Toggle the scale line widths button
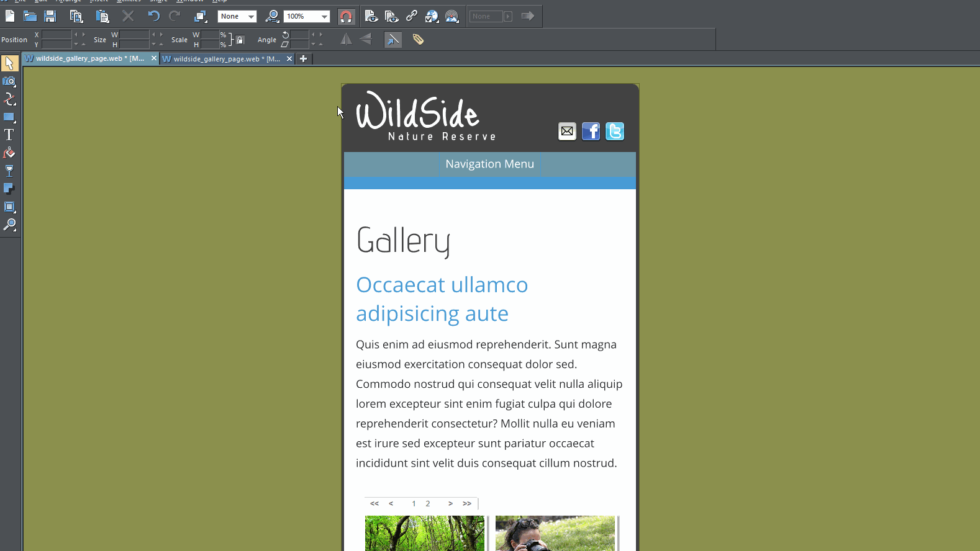 tap(393, 39)
